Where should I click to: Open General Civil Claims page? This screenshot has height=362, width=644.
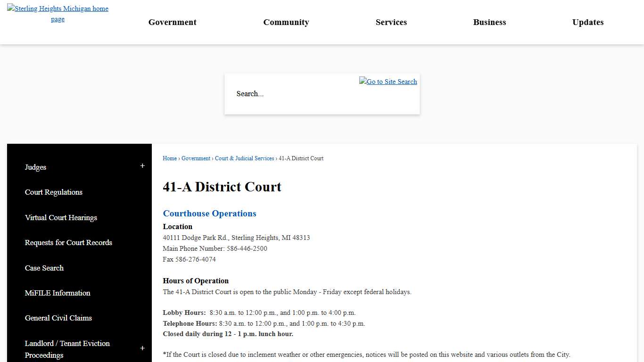pos(58,318)
